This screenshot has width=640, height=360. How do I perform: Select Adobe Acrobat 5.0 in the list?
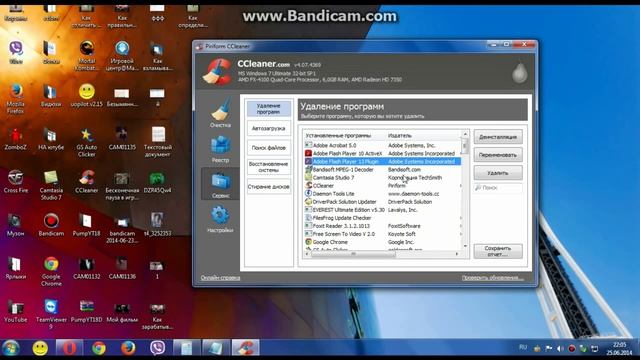pos(382,145)
